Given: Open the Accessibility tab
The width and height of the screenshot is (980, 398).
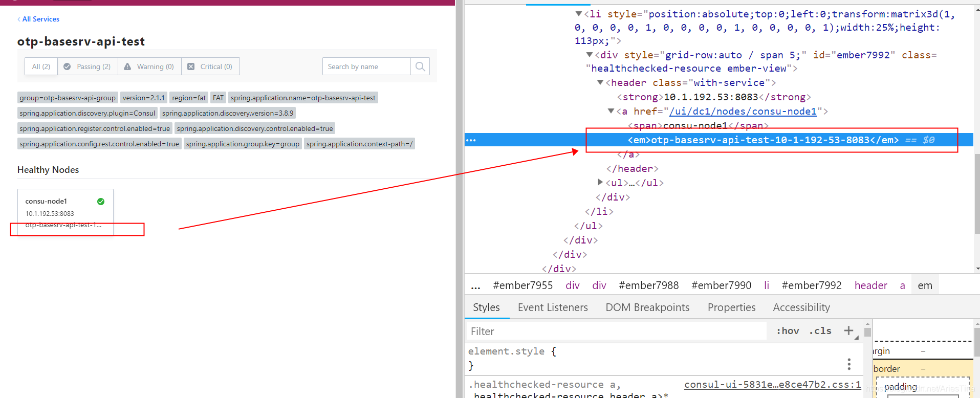Looking at the screenshot, I should (x=801, y=307).
